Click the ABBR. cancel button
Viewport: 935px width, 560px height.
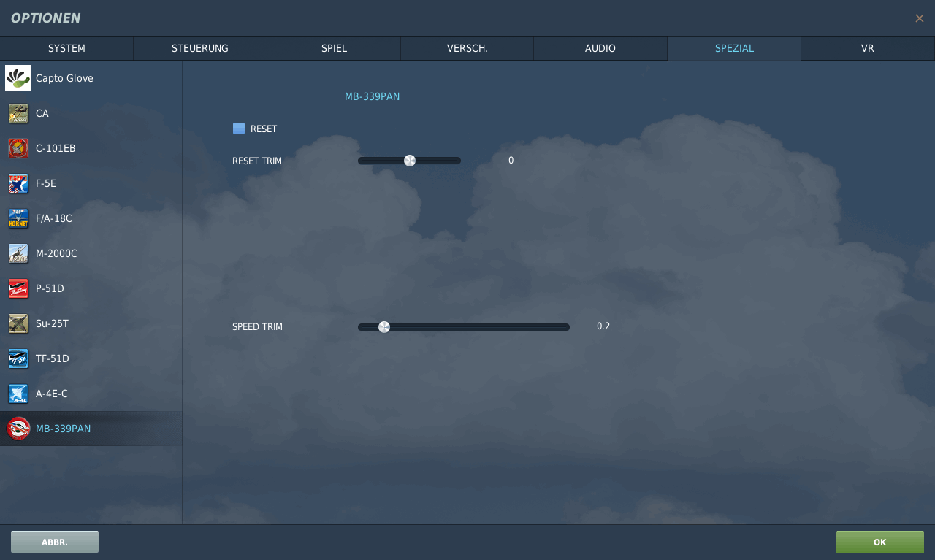[x=55, y=542]
